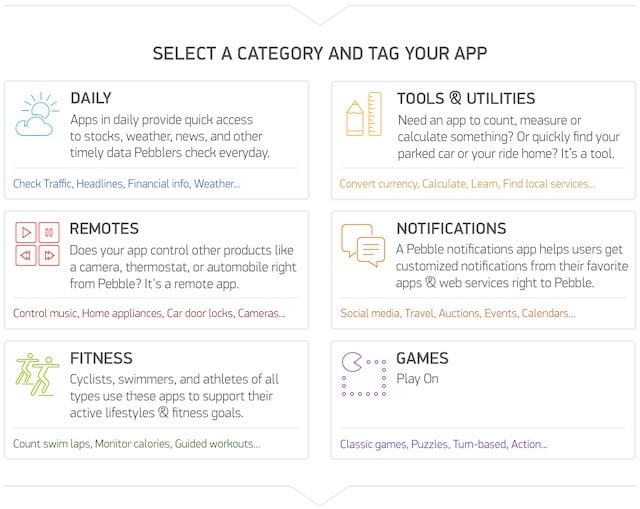The image size is (640, 509).
Task: Open the tags line starting with Convert currency
Action: click(467, 184)
